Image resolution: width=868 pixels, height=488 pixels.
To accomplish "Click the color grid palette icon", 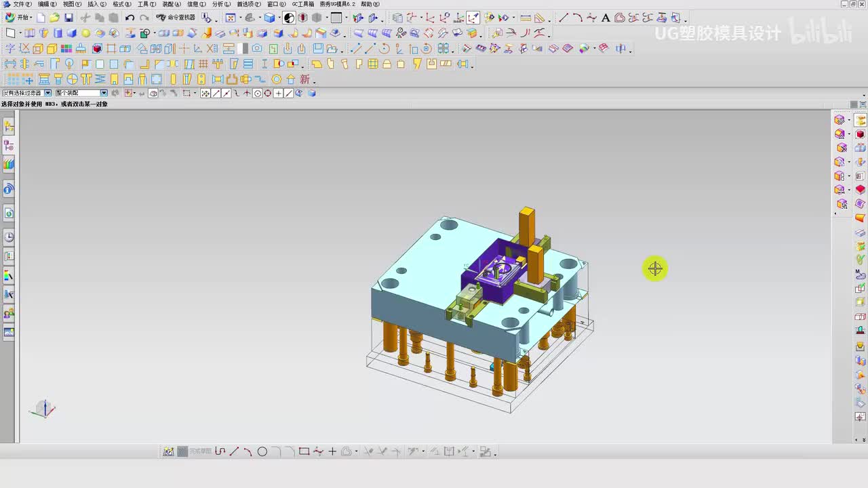I will [66, 49].
